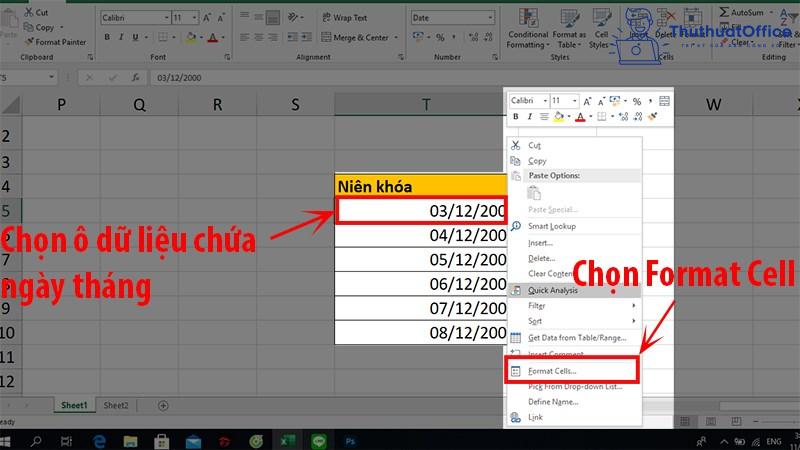Click ribbon Increase Decimal icon

(473, 37)
